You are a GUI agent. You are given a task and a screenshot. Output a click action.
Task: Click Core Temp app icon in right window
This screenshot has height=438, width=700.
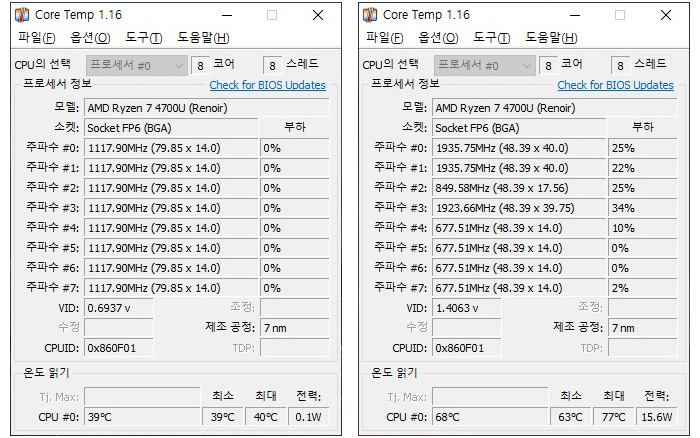click(370, 15)
